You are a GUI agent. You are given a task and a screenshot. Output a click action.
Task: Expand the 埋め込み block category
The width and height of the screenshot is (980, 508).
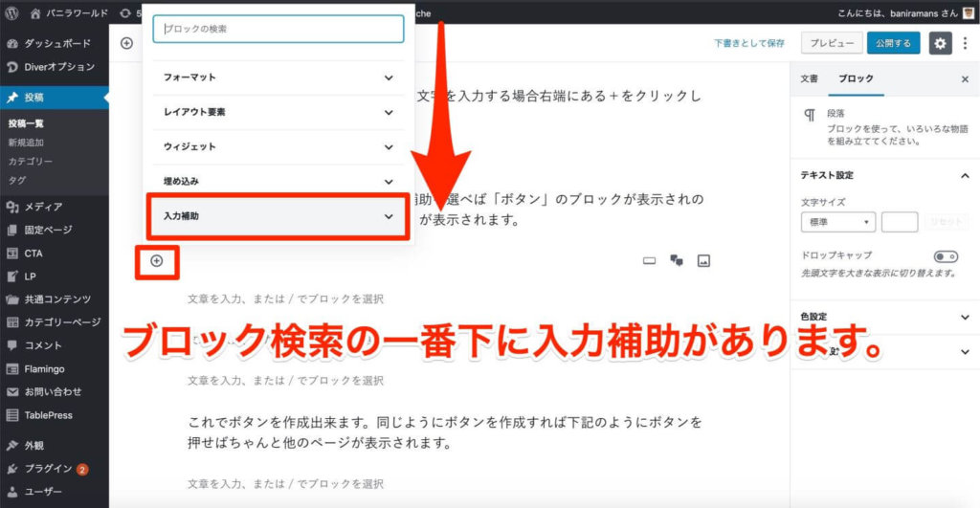(278, 182)
